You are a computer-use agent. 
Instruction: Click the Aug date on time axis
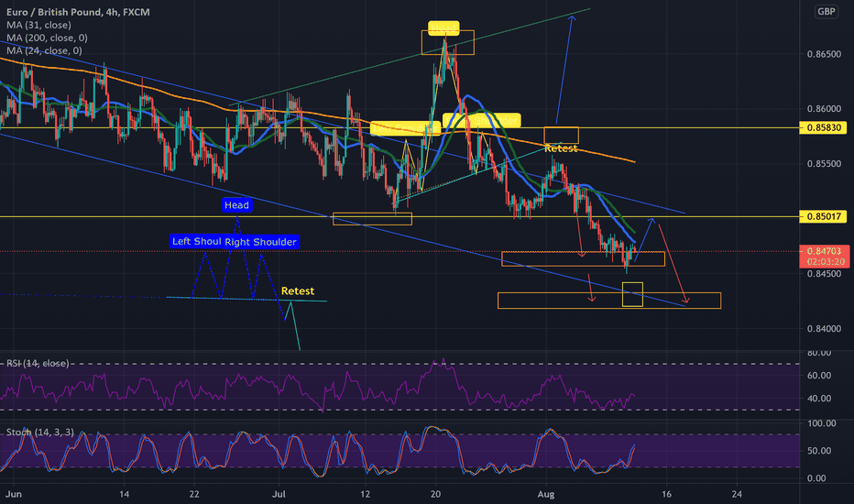(x=546, y=494)
